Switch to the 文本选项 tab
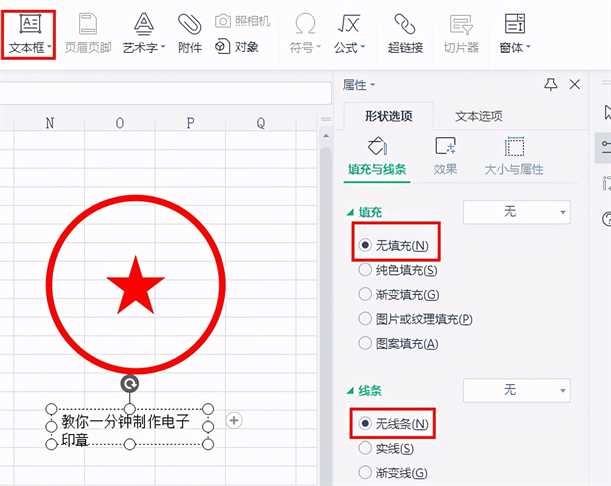Image resolution: width=611 pixels, height=486 pixels. pyautogui.click(x=478, y=115)
